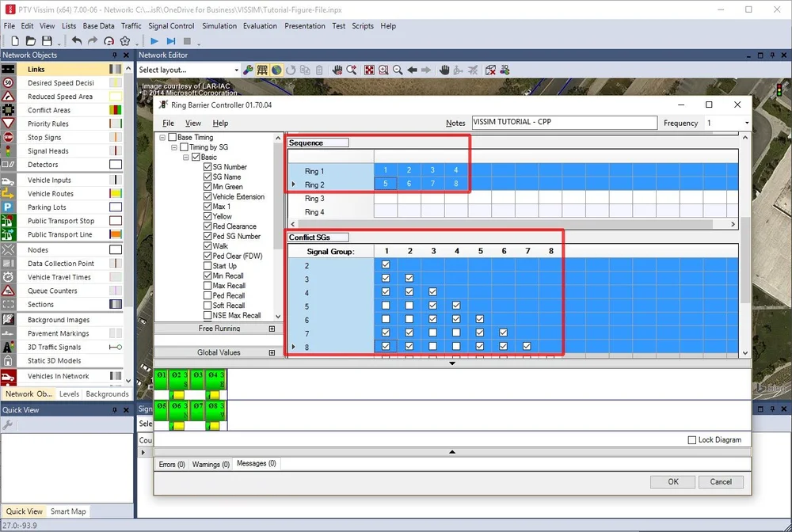Click the Save network icon
The width and height of the screenshot is (792, 532).
click(45, 40)
